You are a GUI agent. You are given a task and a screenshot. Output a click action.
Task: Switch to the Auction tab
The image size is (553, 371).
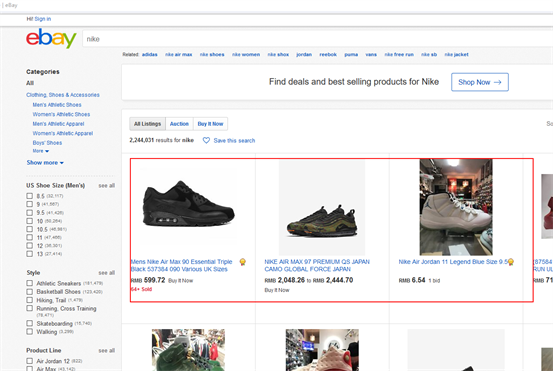point(179,124)
